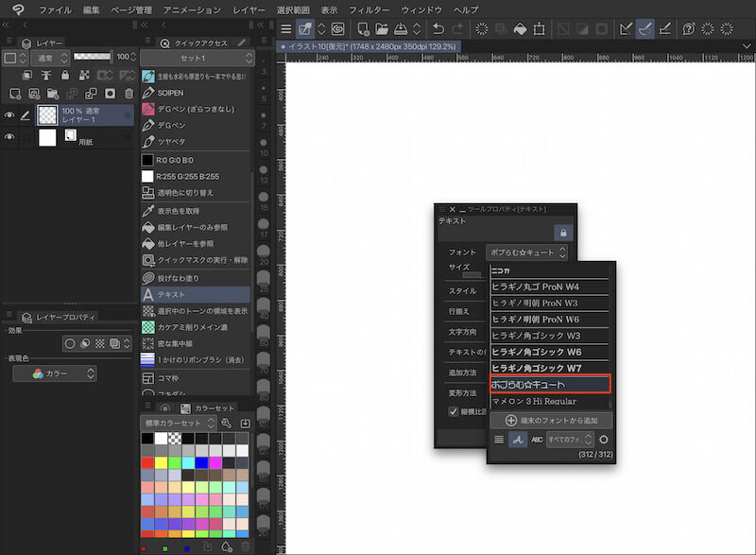756x555 pixels.
Task: Toggle border effect circle in Layer Property
Action: 70,343
